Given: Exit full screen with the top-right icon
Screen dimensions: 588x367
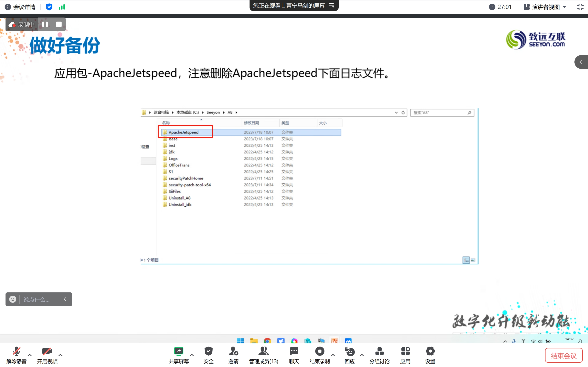Looking at the screenshot, I should pyautogui.click(x=580, y=7).
